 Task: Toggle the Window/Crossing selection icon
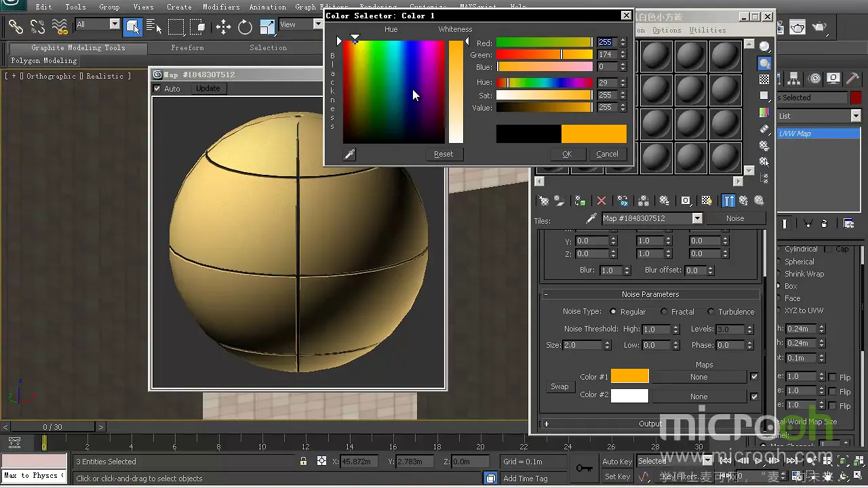click(198, 27)
